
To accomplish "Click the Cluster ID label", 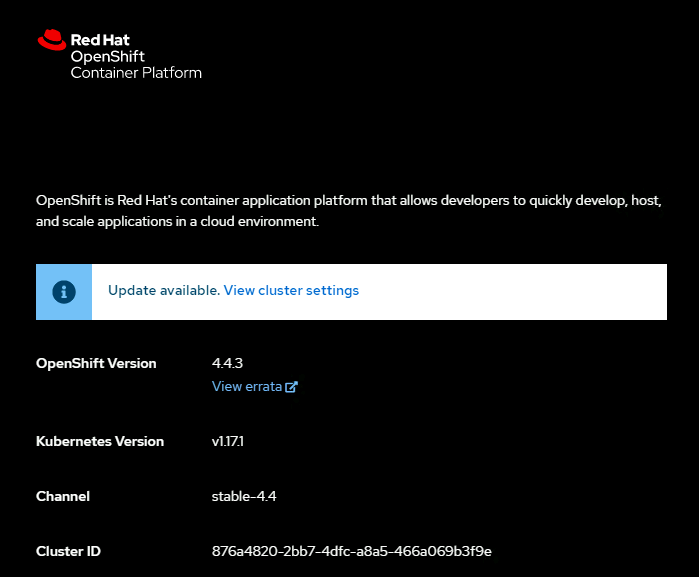I will (x=68, y=552).
